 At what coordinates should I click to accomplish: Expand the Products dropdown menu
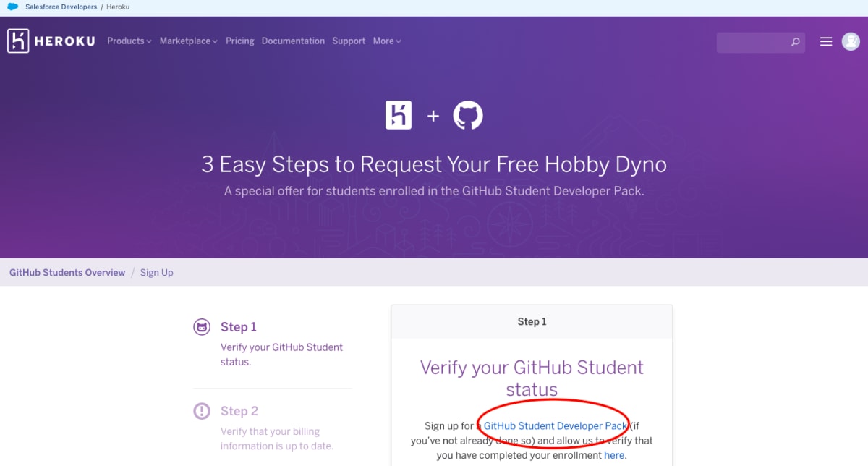129,41
